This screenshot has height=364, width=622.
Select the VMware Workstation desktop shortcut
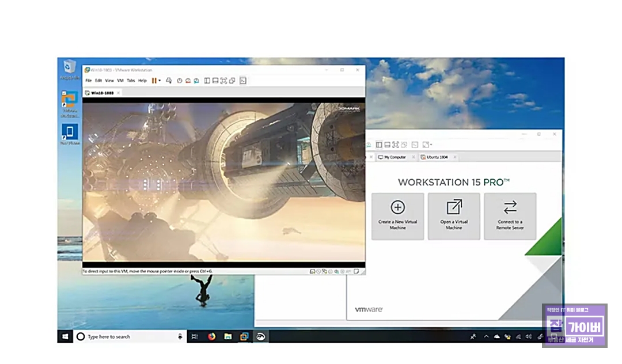pos(70,104)
